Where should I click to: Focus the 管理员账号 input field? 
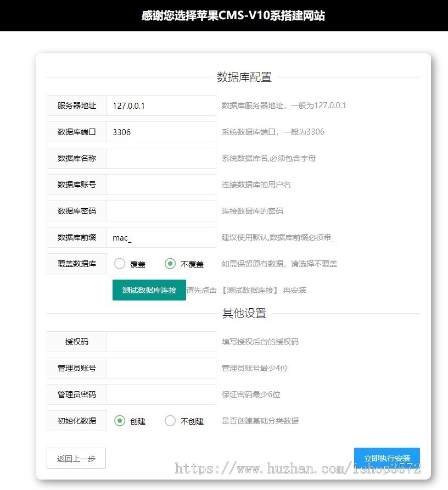(161, 368)
